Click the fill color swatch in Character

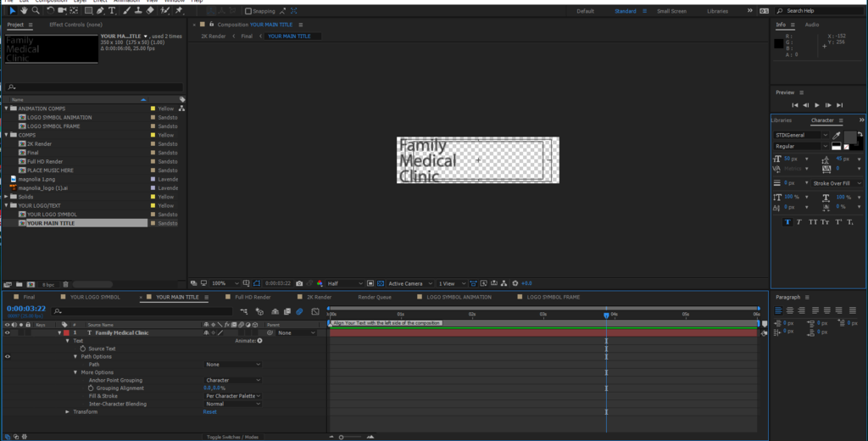[849, 137]
